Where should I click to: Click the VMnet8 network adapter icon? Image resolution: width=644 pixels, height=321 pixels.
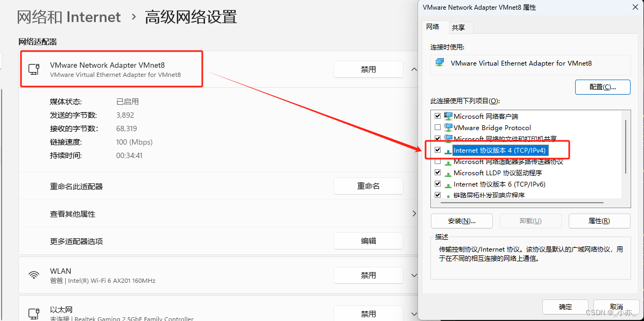click(x=34, y=69)
